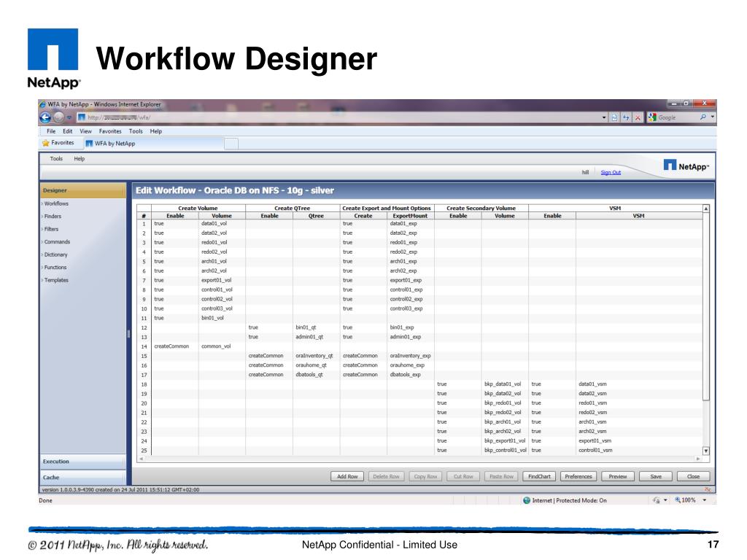Click the Cut Row button

tap(463, 476)
